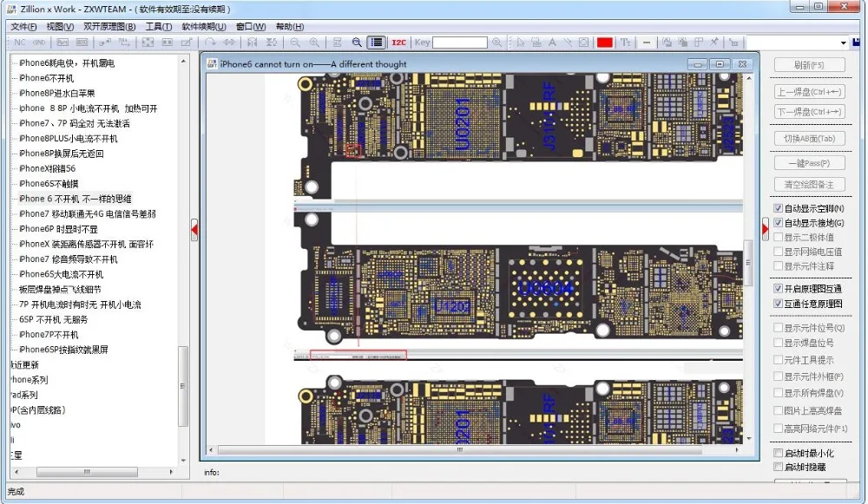Screen dimensions: 868x504
Task: Open the 双开原理图(B) menu
Action: point(109,27)
